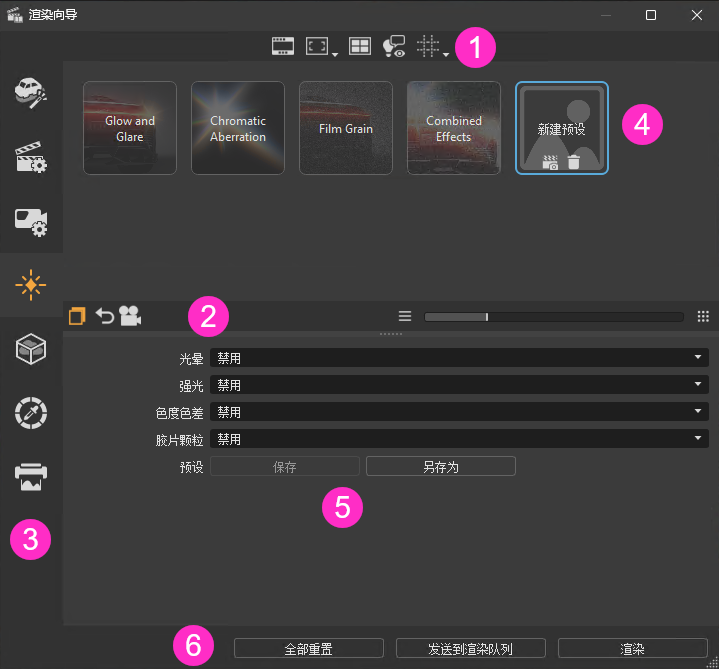Select the 新建预设 preset card
Screen dimensions: 719x669
(562, 128)
